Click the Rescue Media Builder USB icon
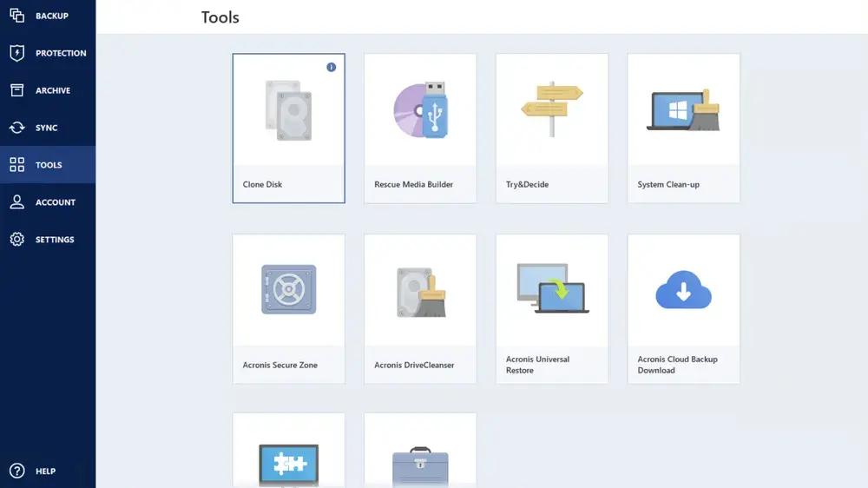The width and height of the screenshot is (868, 488). [421, 110]
